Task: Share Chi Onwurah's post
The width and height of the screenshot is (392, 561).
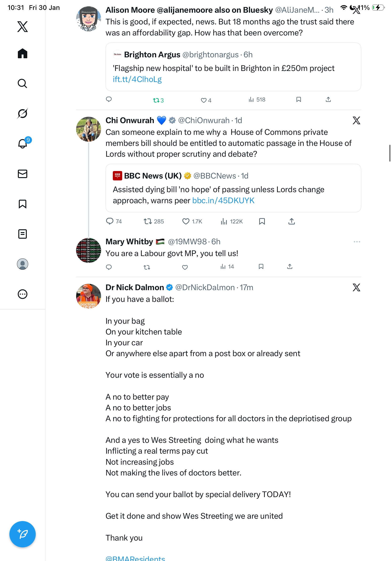Action: (x=292, y=221)
